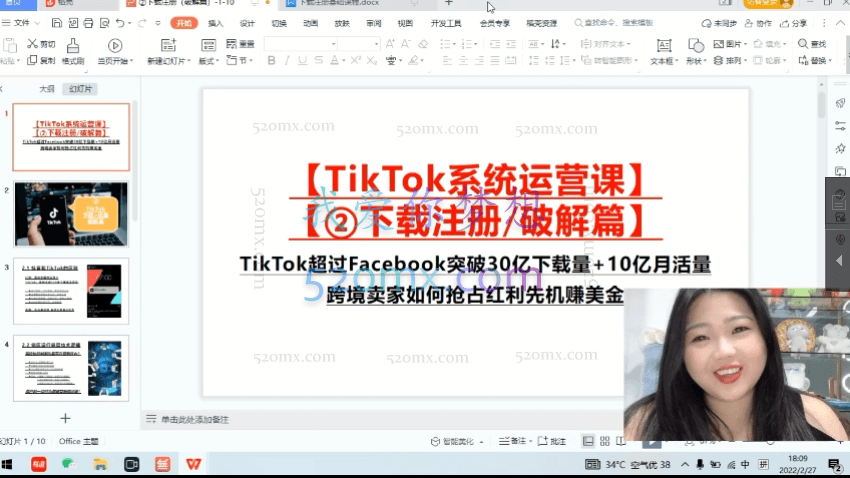This screenshot has width=850, height=478.
Task: Click the 未同步 sync button
Action: 719,23
